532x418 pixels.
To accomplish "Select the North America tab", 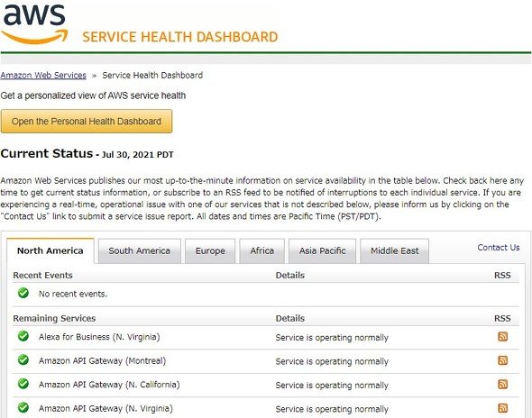I will coord(50,250).
